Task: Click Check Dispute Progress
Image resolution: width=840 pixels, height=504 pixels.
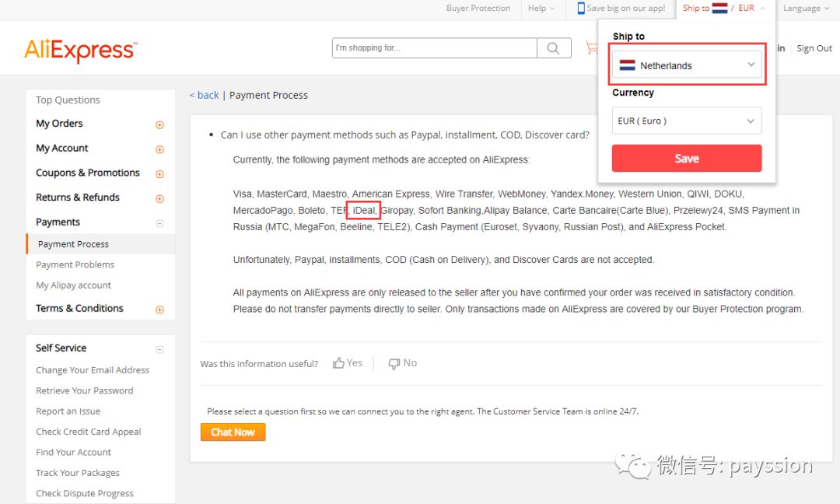Action: pos(85,493)
